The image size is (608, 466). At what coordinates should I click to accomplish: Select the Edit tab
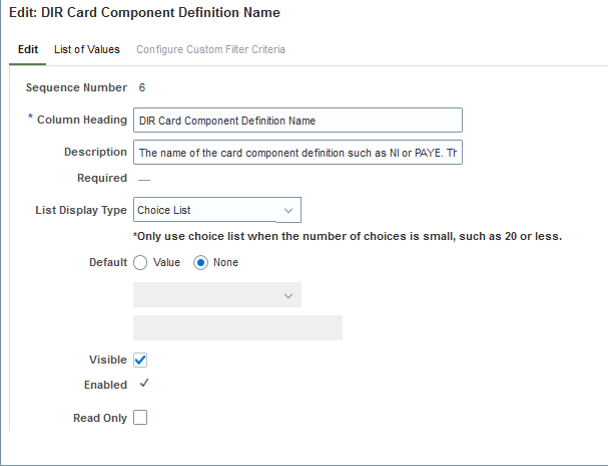28,49
